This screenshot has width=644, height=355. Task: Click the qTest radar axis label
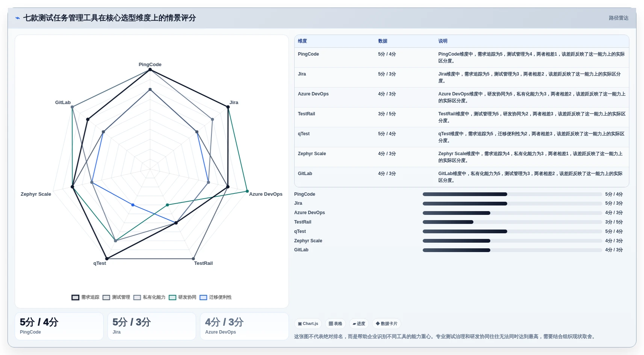click(x=100, y=263)
